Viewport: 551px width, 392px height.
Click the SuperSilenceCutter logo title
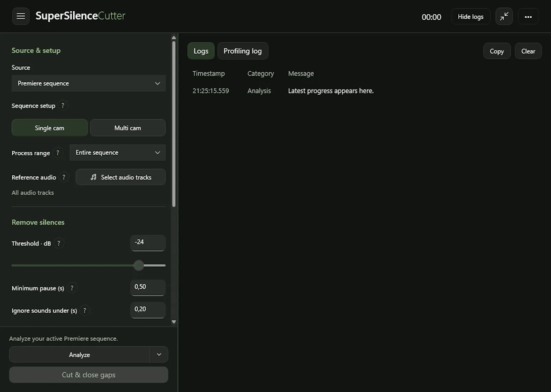[81, 16]
